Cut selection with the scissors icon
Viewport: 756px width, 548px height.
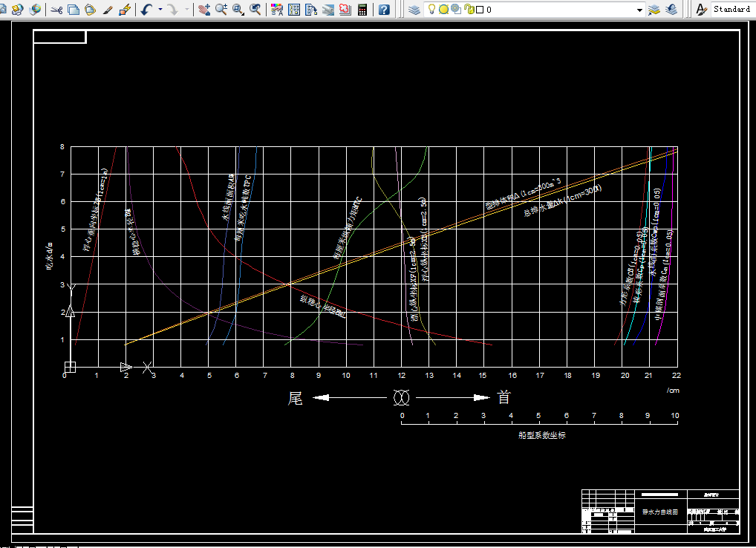coord(56,9)
